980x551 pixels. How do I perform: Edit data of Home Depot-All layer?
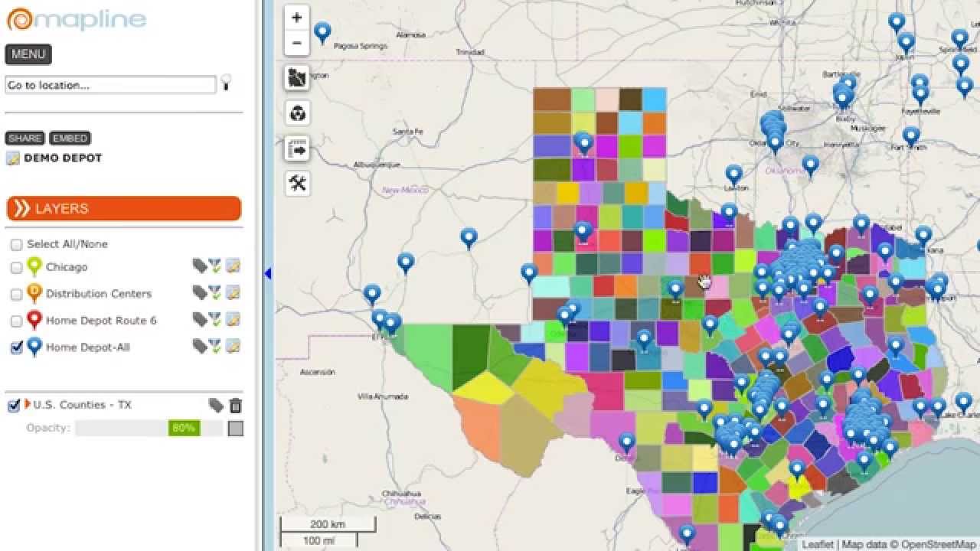coord(233,346)
